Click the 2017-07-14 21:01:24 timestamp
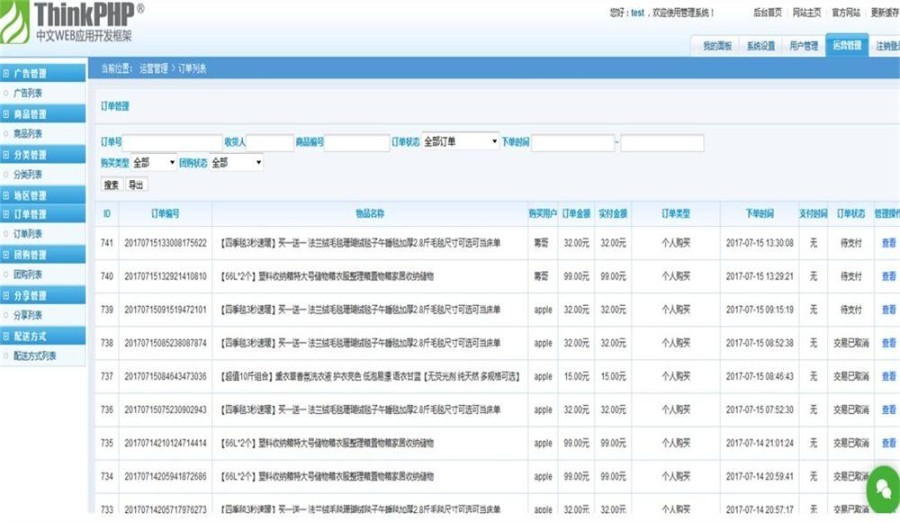 coord(759,443)
